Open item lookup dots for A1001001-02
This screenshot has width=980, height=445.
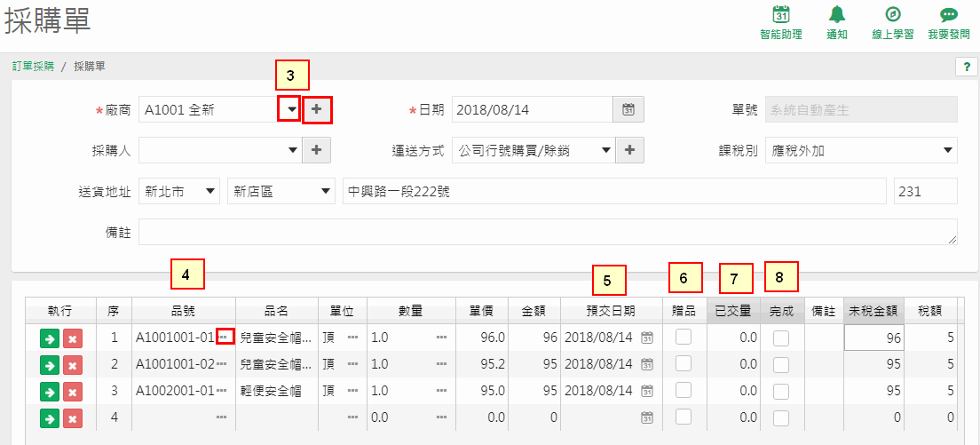[x=221, y=364]
